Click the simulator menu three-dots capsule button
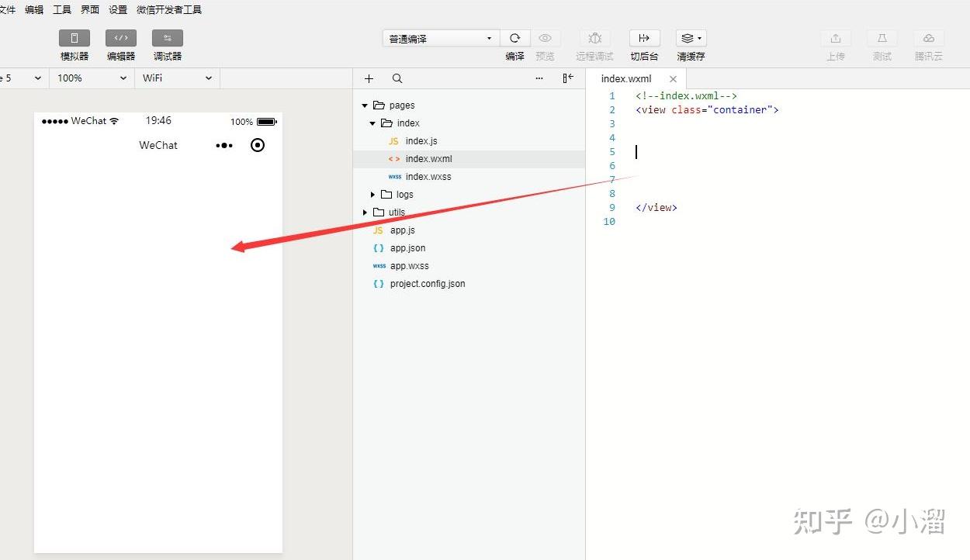This screenshot has height=560, width=970. click(x=224, y=145)
